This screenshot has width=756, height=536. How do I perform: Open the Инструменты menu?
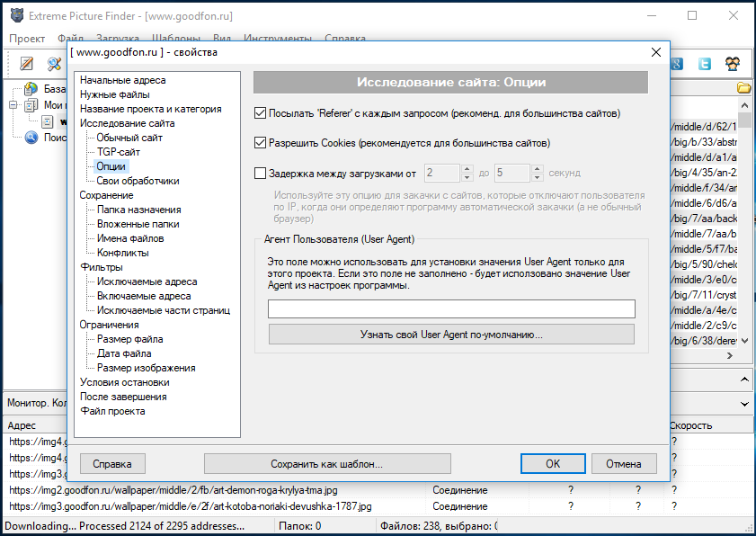(x=278, y=38)
